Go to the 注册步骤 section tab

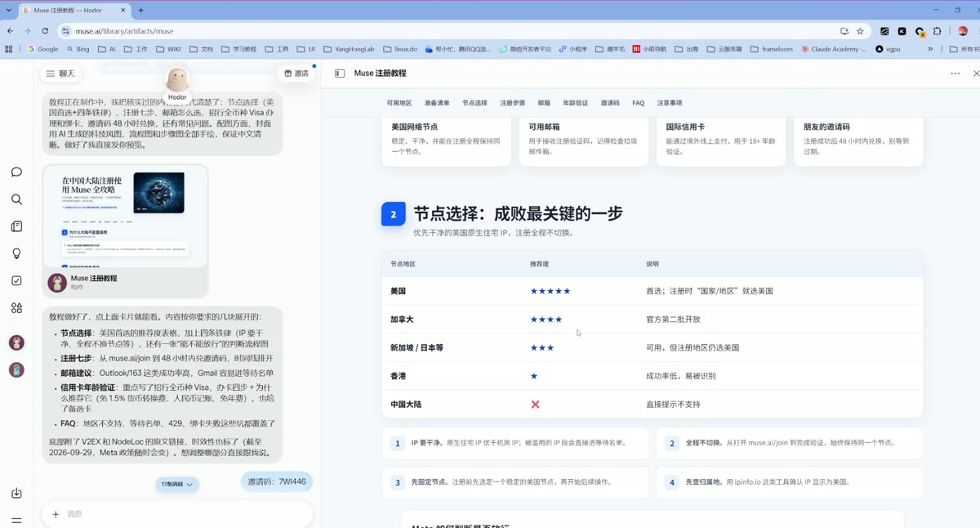(x=513, y=103)
